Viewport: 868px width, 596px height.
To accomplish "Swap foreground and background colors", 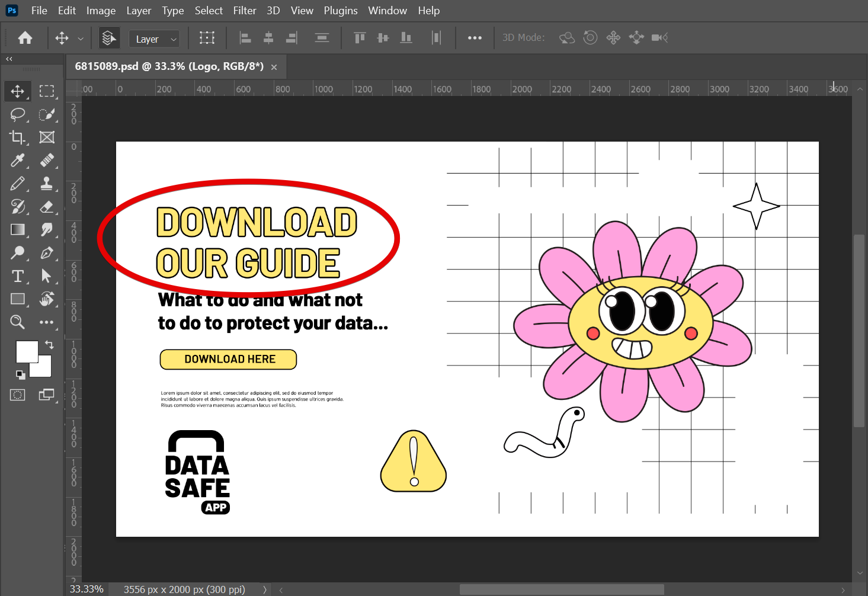I will click(50, 345).
